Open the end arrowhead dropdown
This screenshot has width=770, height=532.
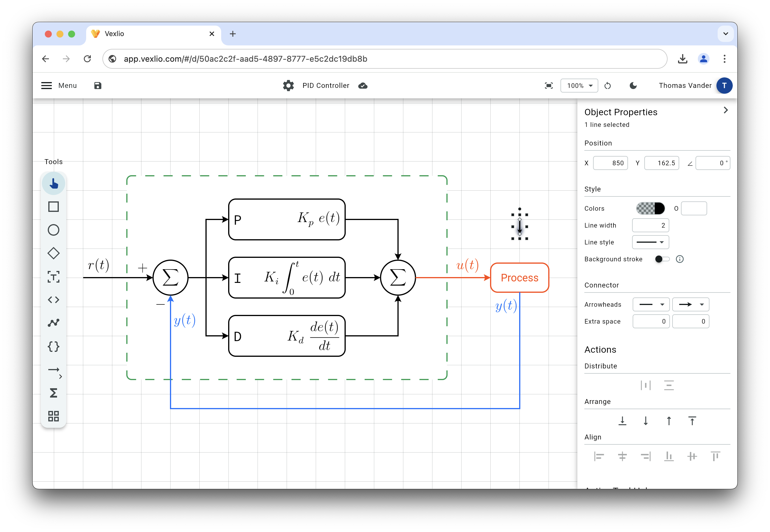[691, 305]
